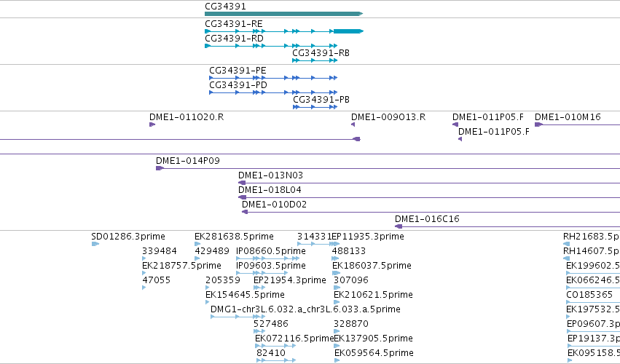Select the truncated EK095158.5 label
Viewport: 620px width, 364px height.
594,354
